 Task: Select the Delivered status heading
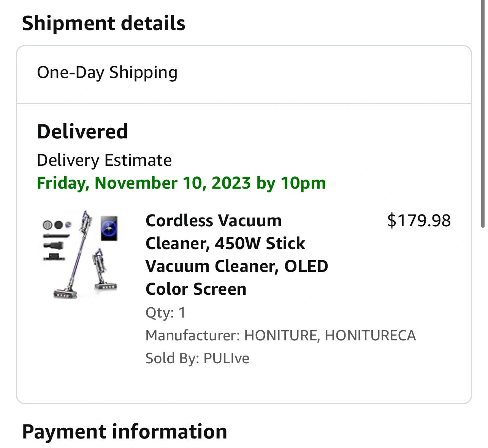[82, 132]
